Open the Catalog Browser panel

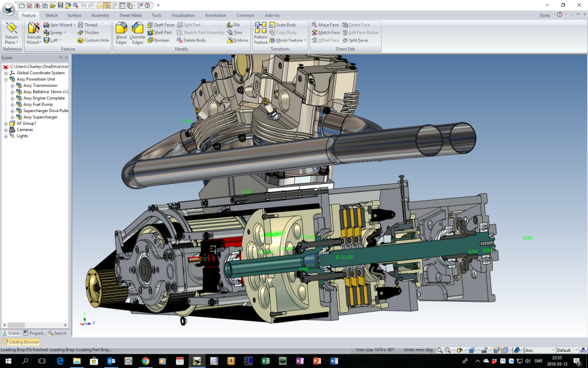pyautogui.click(x=20, y=342)
